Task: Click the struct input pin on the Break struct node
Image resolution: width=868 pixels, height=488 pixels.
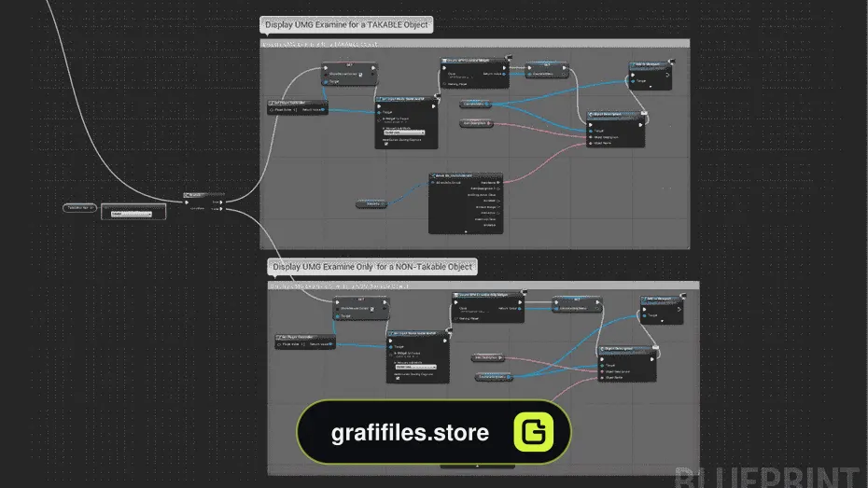Action: coord(433,183)
